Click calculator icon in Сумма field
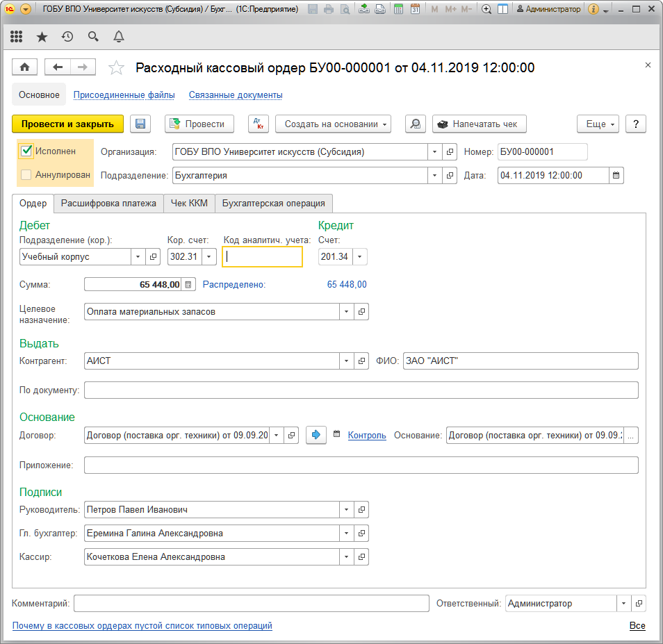The width and height of the screenshot is (663, 644). 188,284
